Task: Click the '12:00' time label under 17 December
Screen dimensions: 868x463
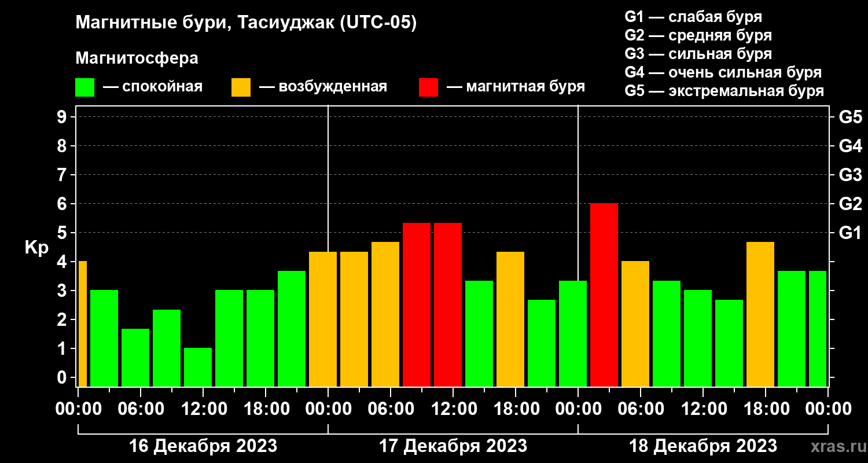Action: click(x=453, y=409)
